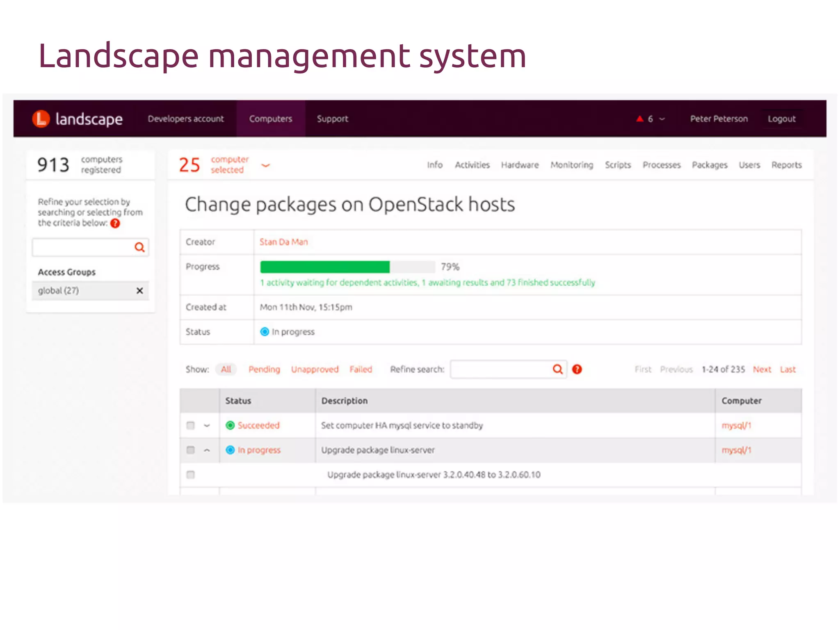840x630 pixels.
Task: Filter by Pending activities
Action: (x=264, y=369)
